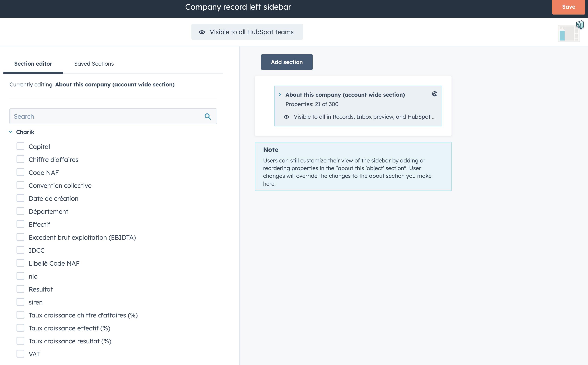Click the Visible to all in Records text
The width and height of the screenshot is (588, 365).
coord(365,117)
